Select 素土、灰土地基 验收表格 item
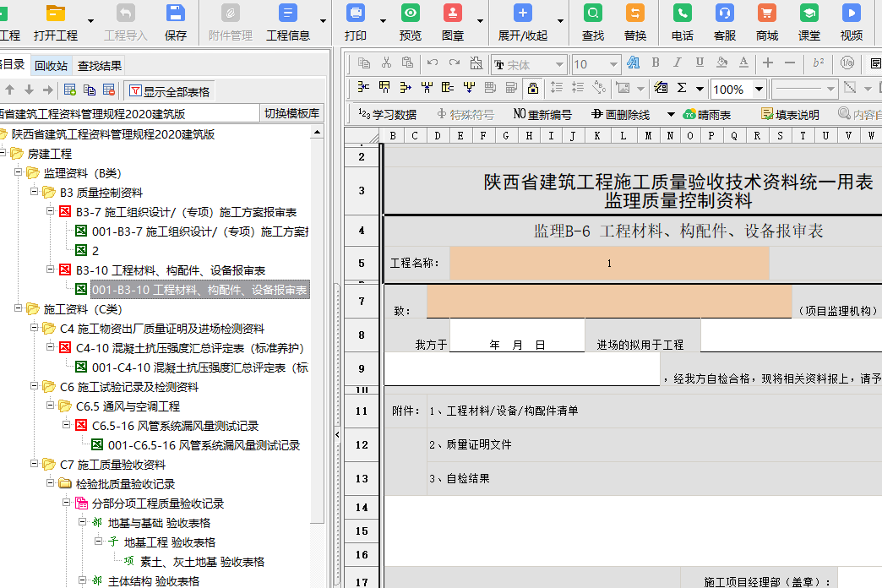Screen dimensions: 882x588 202,562
